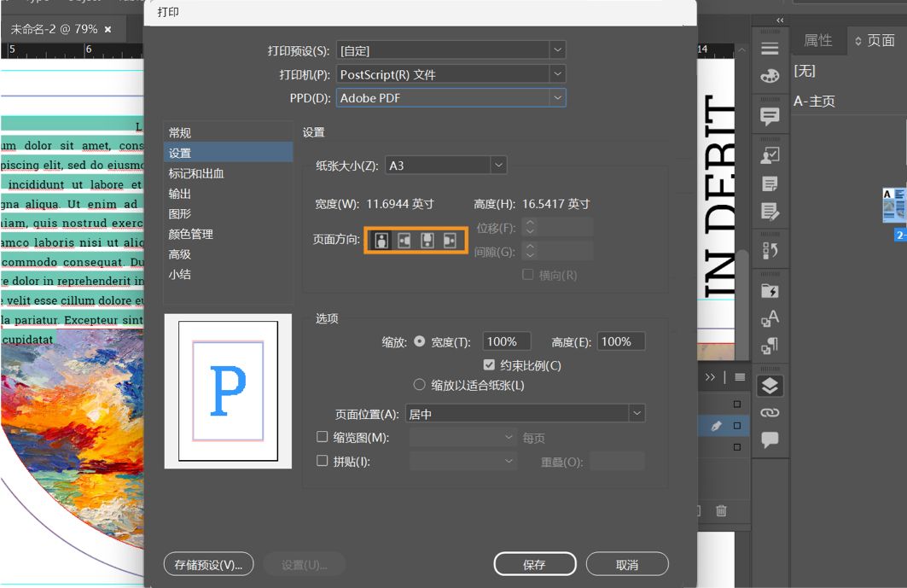
Task: Open the 拼贴 mode dropdown
Action: tap(462, 461)
